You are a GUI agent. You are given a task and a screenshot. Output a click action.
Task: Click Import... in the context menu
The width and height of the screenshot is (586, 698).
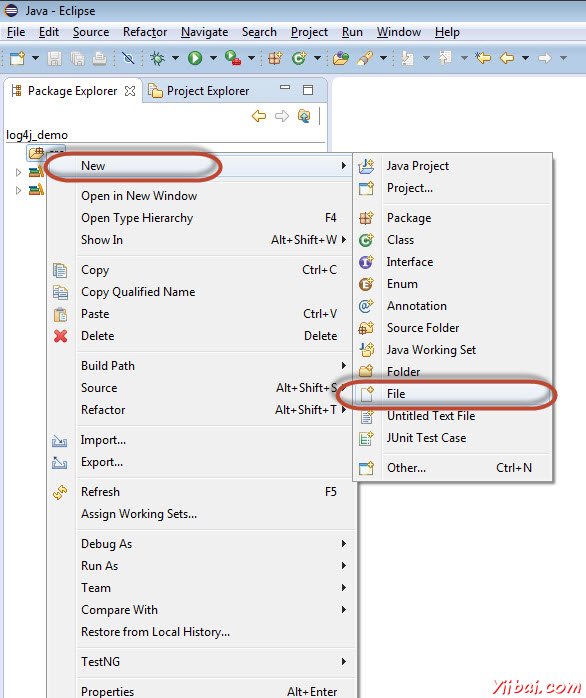point(200,440)
